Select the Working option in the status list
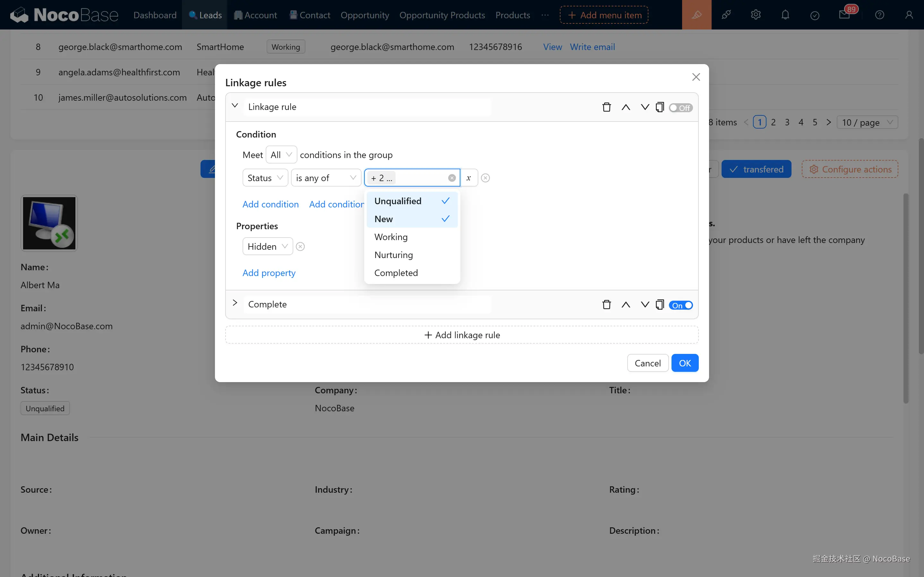The image size is (924, 577). pos(391,237)
